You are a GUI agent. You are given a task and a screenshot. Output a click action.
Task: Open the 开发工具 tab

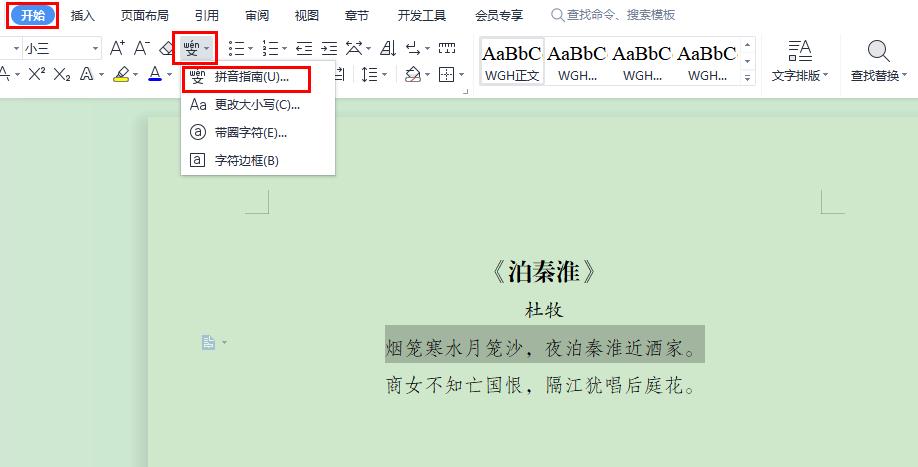coord(422,16)
